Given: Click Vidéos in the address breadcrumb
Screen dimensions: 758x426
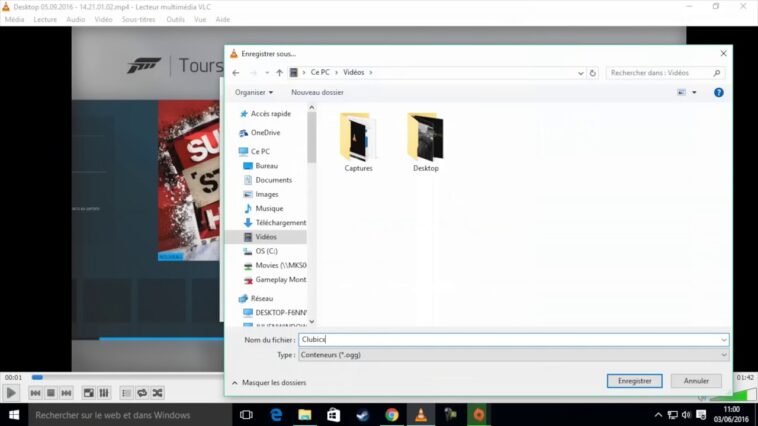Looking at the screenshot, I should [x=353, y=73].
